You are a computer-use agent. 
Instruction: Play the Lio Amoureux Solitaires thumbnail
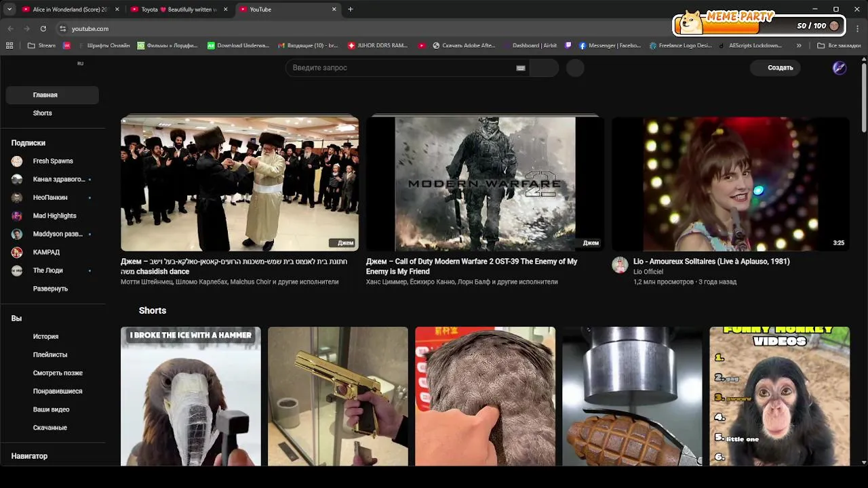point(730,184)
